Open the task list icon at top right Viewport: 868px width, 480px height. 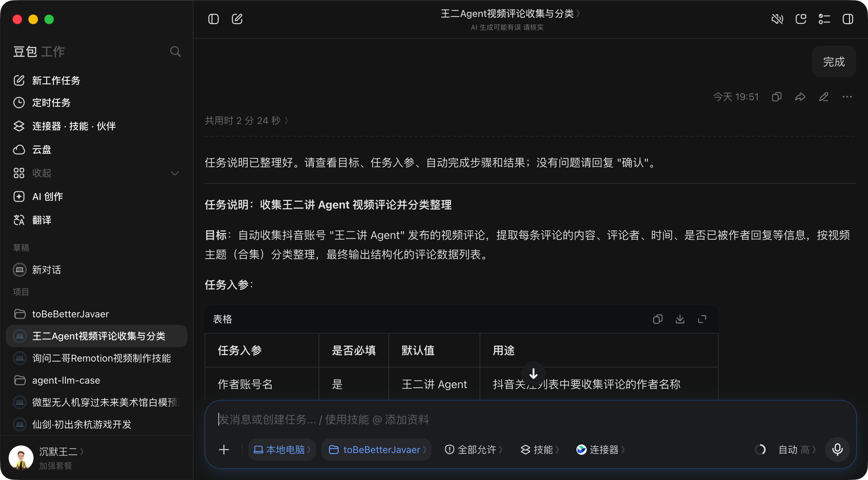(x=824, y=19)
